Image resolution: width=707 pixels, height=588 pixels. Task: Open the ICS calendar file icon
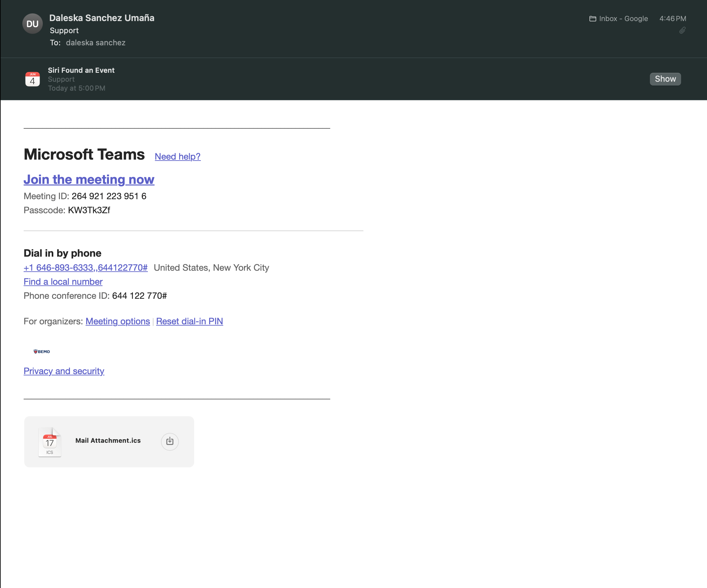pyautogui.click(x=50, y=441)
